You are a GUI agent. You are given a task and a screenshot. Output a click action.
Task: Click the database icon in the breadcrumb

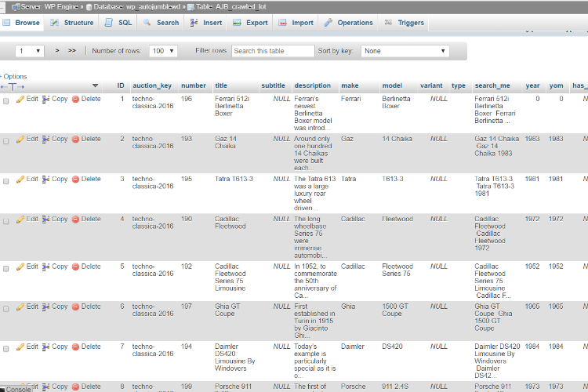89,7
